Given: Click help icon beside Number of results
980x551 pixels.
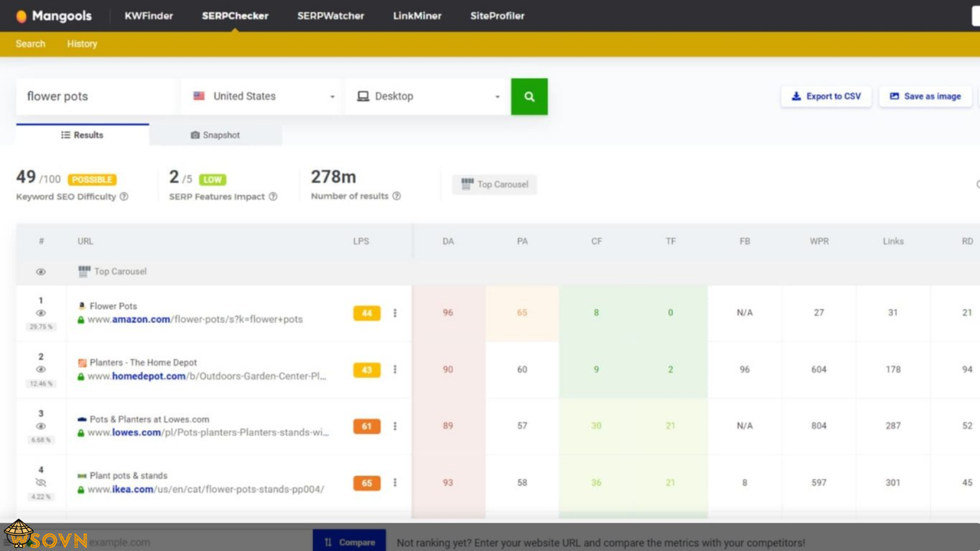Looking at the screenshot, I should (397, 197).
